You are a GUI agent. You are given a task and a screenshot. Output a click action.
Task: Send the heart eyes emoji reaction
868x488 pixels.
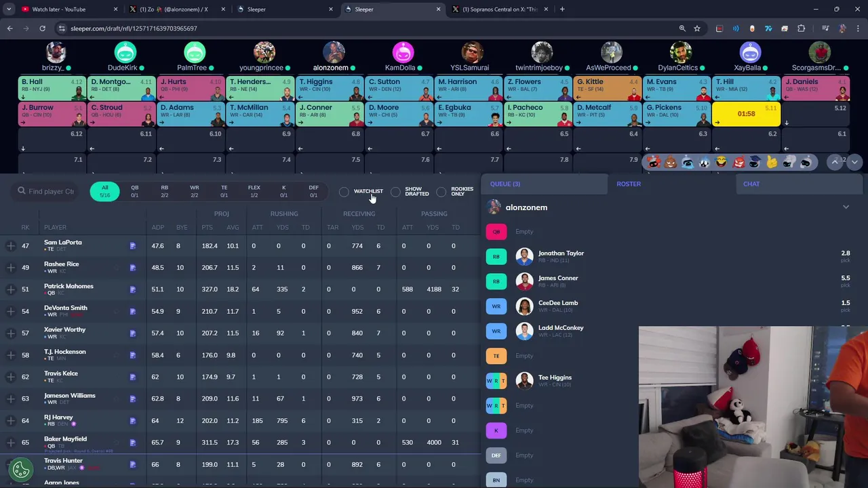click(x=653, y=162)
